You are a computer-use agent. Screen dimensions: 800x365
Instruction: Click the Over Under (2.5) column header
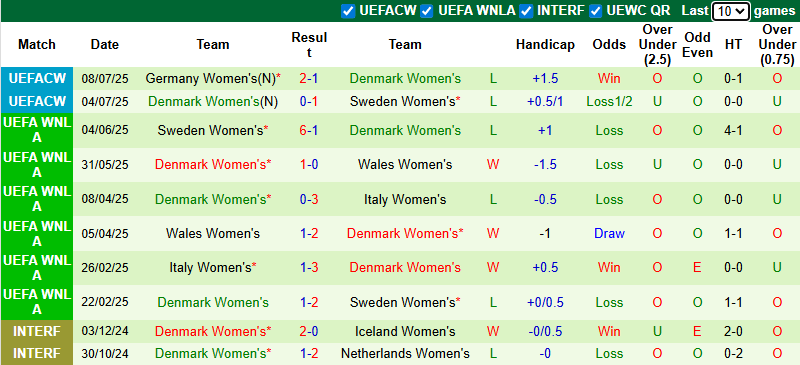tap(657, 45)
